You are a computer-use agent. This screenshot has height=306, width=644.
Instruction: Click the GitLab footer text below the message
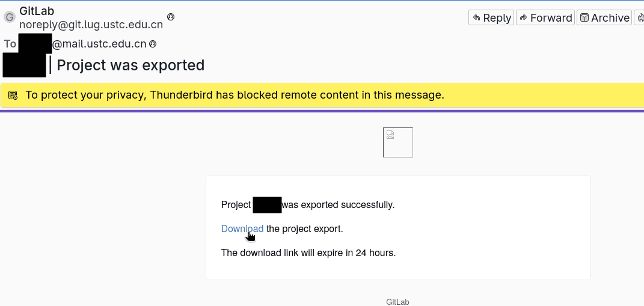point(397,302)
